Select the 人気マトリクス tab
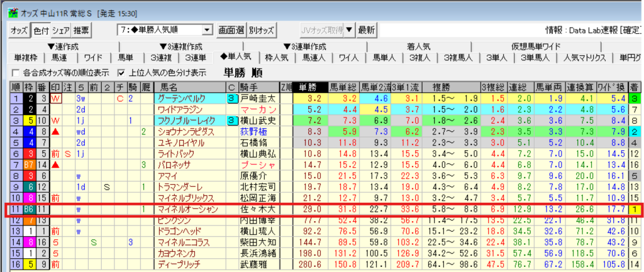This screenshot has width=644, height=272. [585, 58]
